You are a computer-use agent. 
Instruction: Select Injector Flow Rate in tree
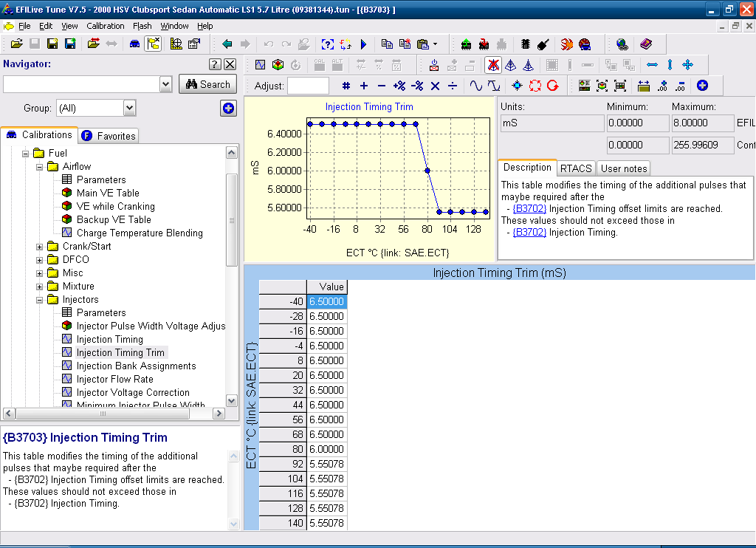tap(114, 379)
